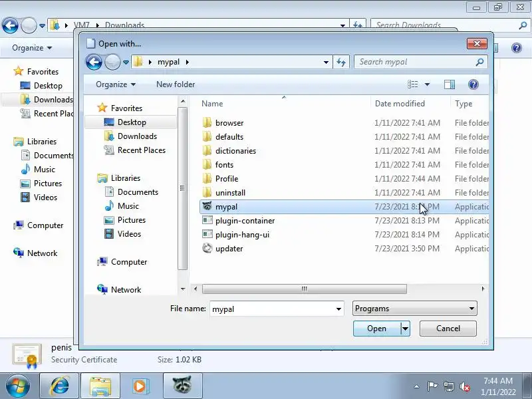Sort by the Type column header

(463, 104)
